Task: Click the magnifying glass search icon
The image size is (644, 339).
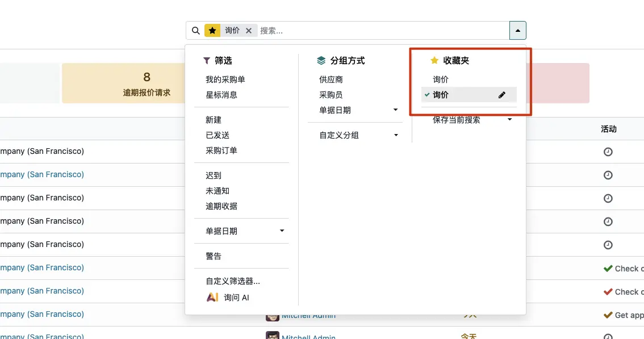Action: (196, 30)
